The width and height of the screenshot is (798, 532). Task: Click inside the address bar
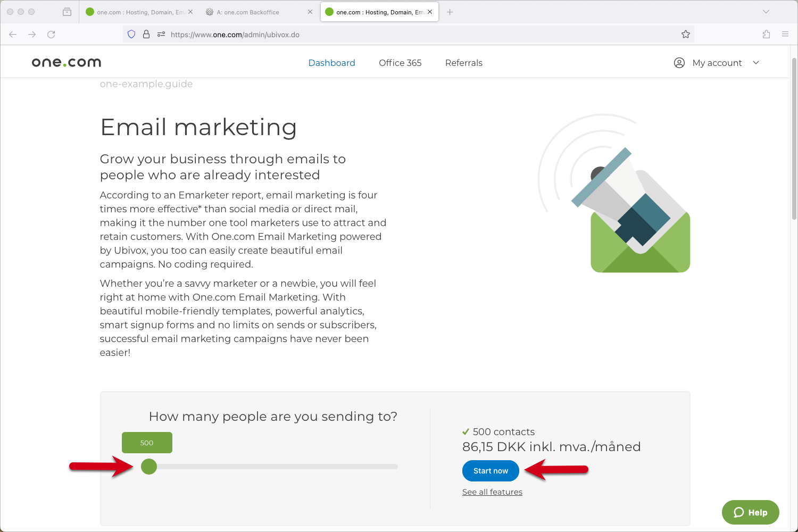pos(372,34)
